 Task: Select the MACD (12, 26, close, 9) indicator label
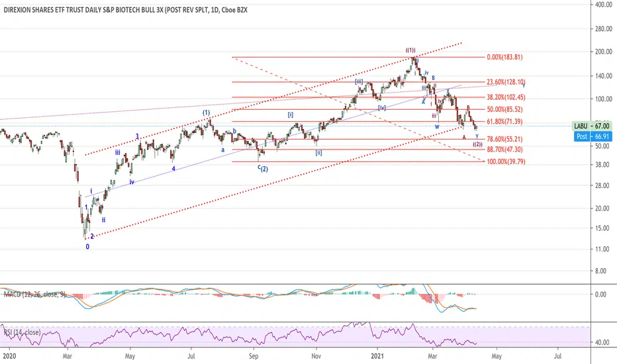click(x=34, y=295)
